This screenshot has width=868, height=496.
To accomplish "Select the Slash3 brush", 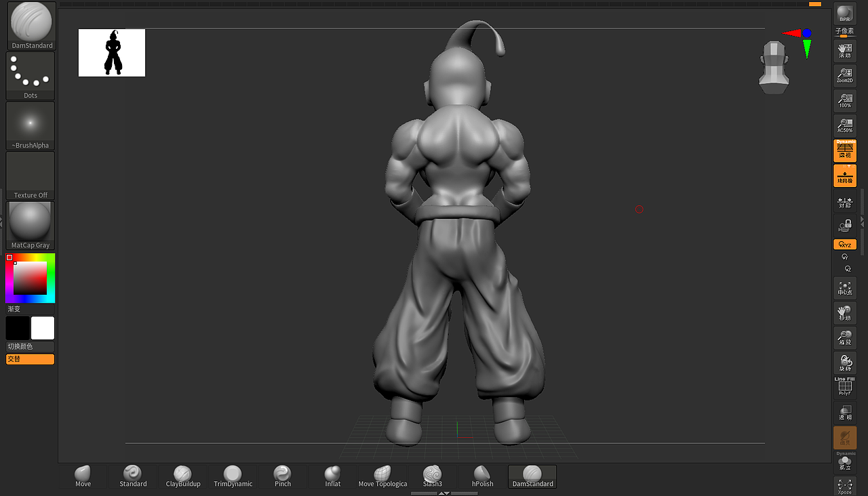I will click(433, 476).
